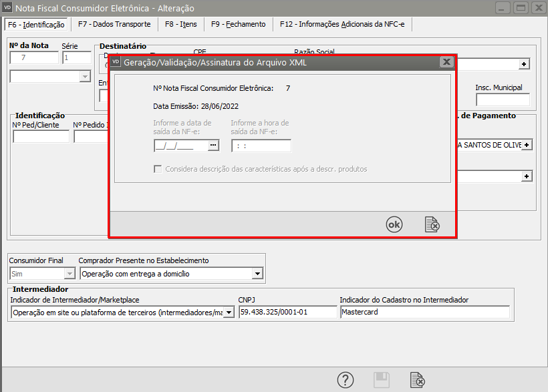Click the Insc. Municipal input field
This screenshot has width=548, height=392.
[503, 100]
